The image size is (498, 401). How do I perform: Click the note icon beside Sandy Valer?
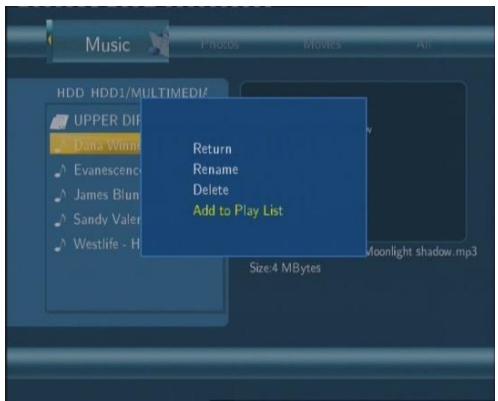[x=60, y=220]
